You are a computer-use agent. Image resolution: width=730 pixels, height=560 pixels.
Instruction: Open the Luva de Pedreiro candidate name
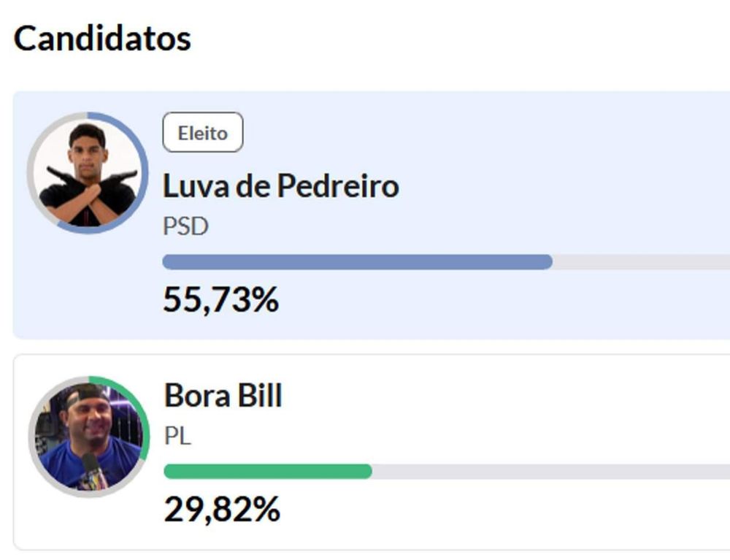click(x=280, y=186)
